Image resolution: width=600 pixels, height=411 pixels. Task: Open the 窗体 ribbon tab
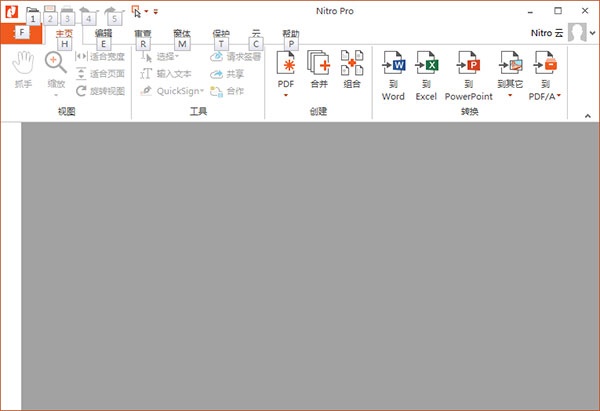click(x=182, y=34)
